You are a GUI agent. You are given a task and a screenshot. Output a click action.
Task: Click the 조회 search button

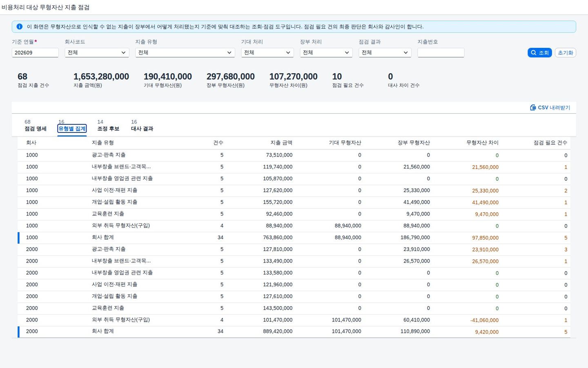540,53
